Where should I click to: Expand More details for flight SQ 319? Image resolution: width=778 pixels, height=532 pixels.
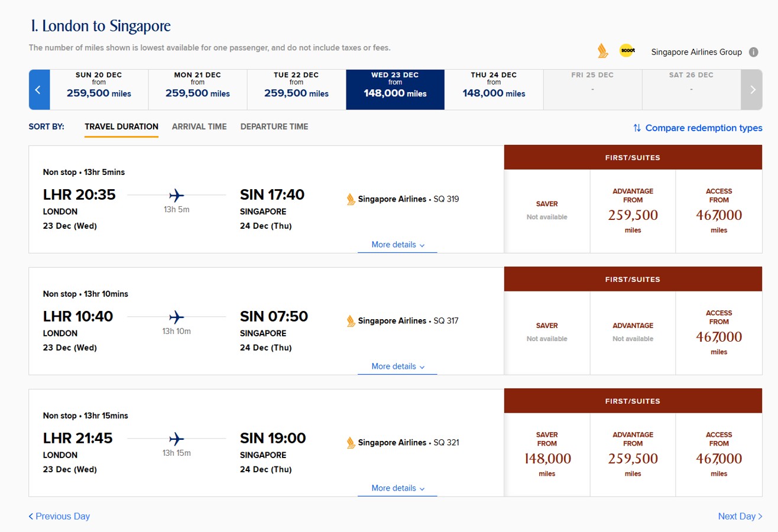point(398,245)
